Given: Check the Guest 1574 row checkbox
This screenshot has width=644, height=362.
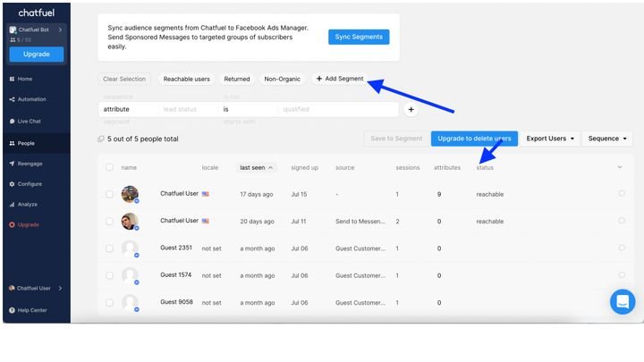Looking at the screenshot, I should [x=109, y=275].
